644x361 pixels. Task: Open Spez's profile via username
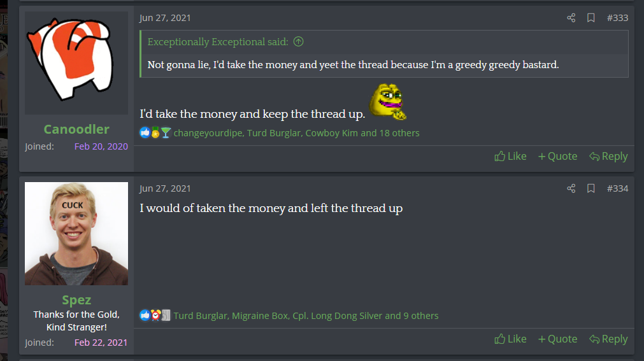click(x=76, y=301)
